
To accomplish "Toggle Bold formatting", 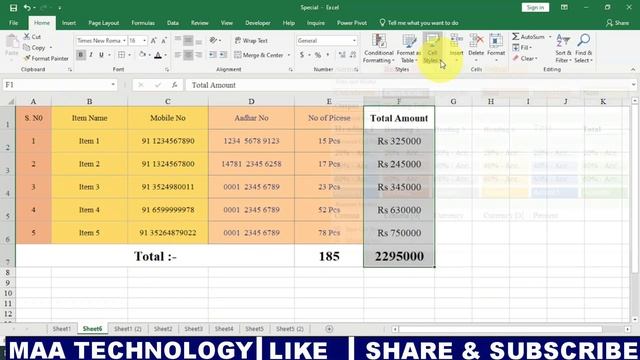I will [81, 55].
